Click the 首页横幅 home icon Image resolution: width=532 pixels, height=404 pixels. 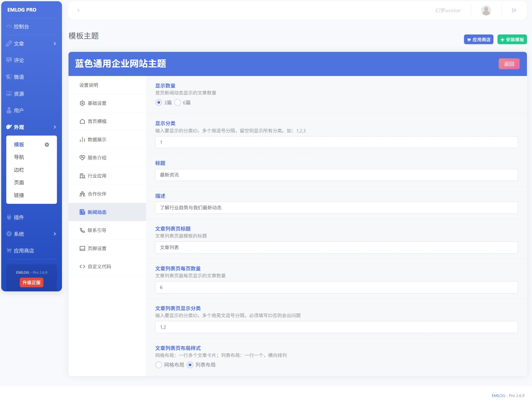(82, 121)
